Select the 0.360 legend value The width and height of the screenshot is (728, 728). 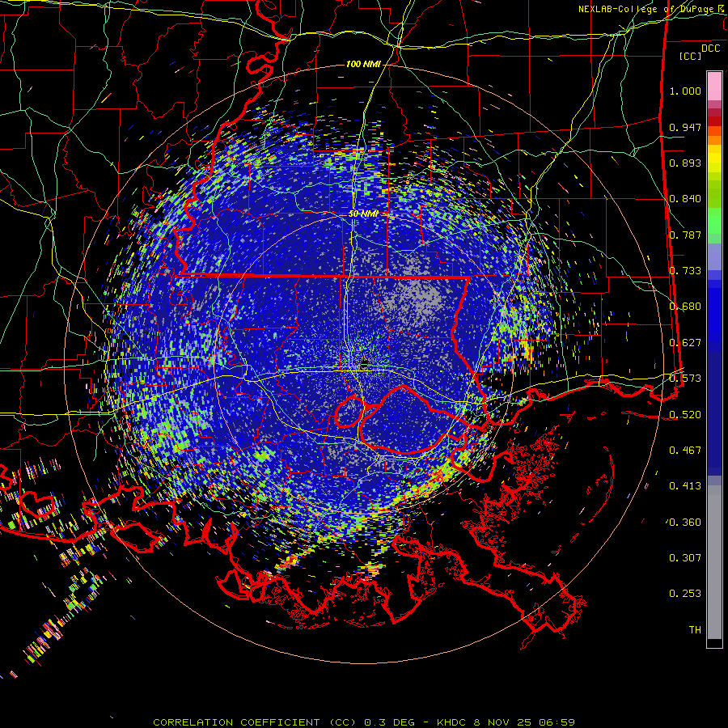685,523
